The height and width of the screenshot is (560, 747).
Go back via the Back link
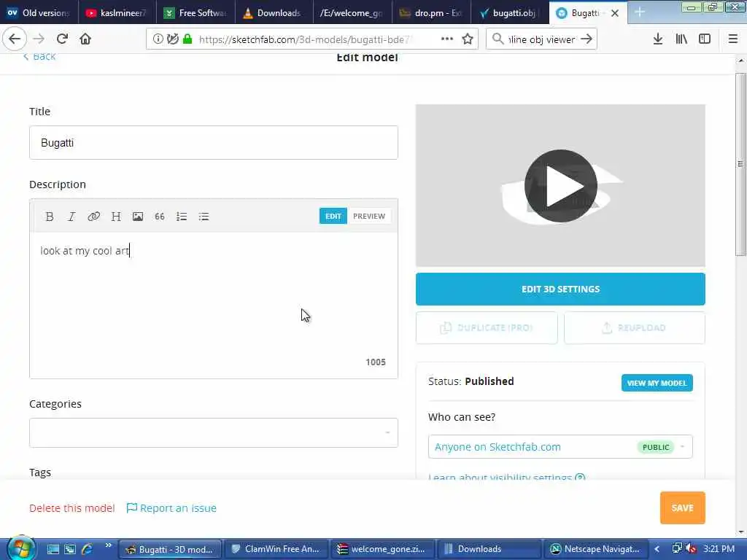tap(39, 56)
